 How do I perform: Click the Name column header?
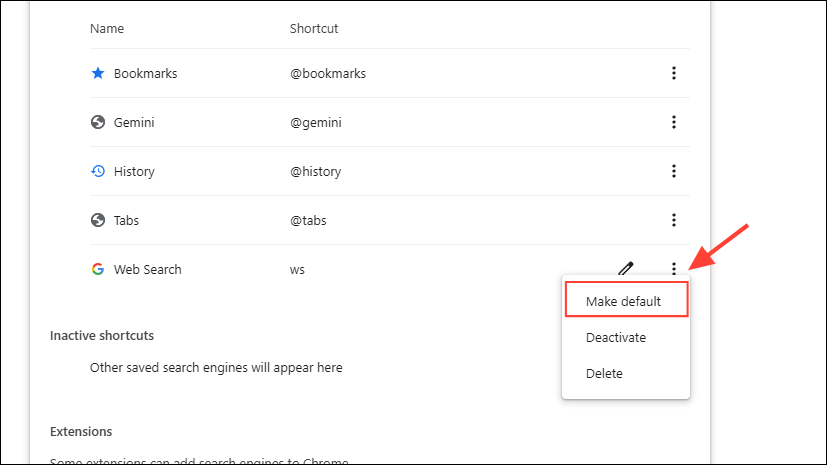tap(107, 28)
